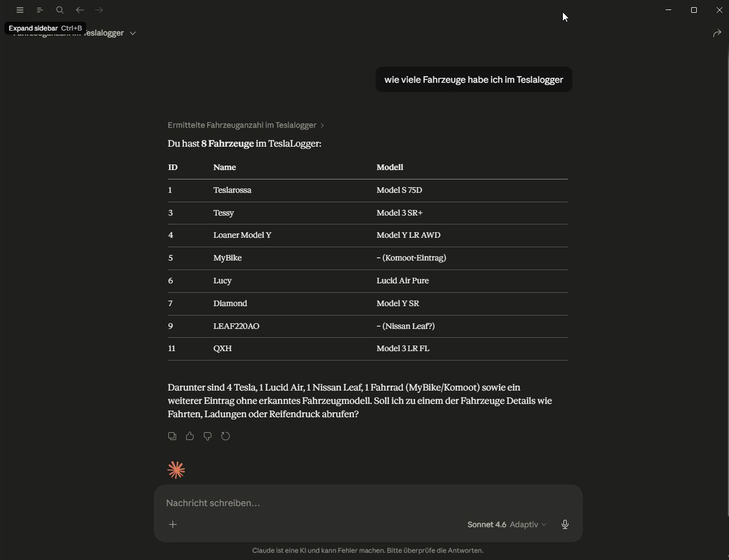Select the 'Diamond' name cell

pos(230,303)
